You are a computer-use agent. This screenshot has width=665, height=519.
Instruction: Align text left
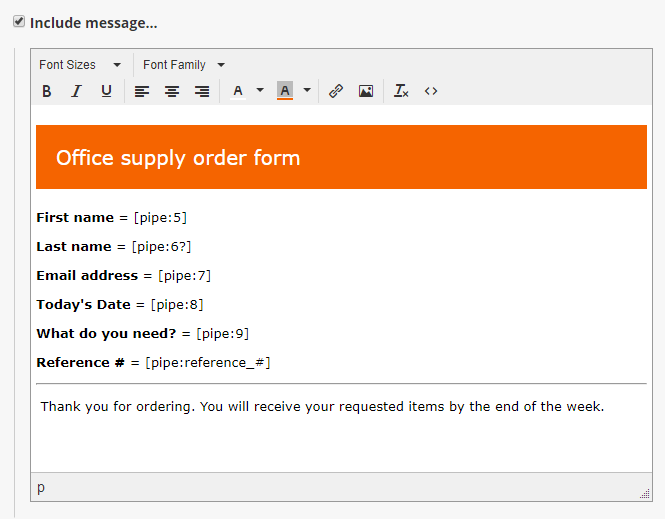[142, 91]
